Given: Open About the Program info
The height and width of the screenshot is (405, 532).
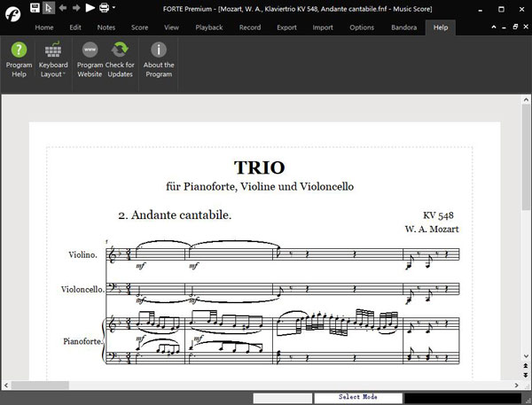Looking at the screenshot, I should pos(159,59).
